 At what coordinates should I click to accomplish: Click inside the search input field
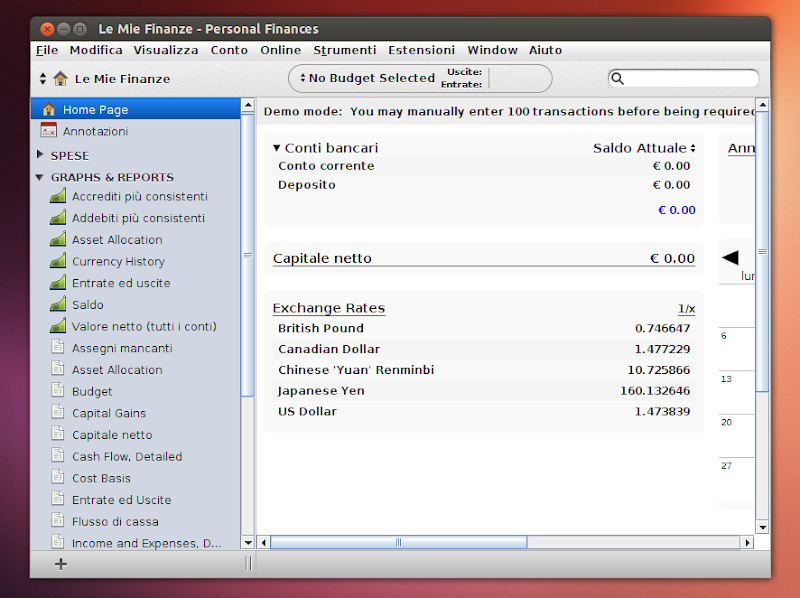690,79
